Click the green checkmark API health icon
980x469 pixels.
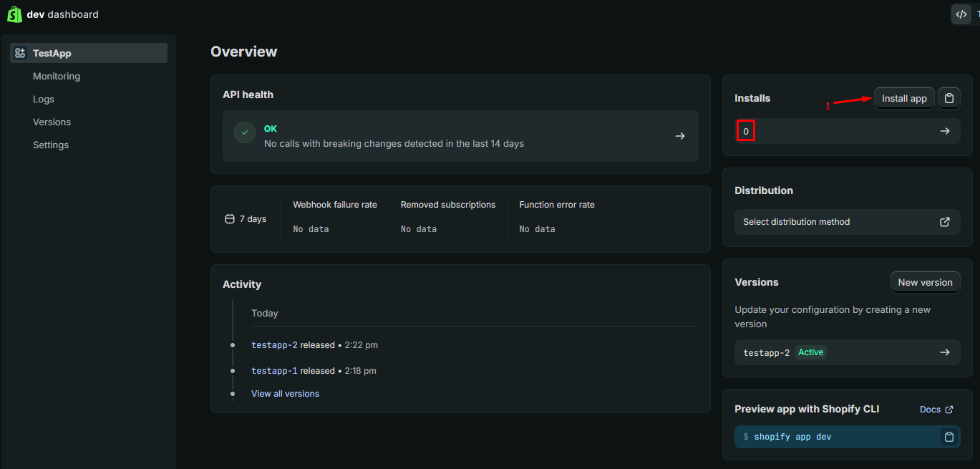(x=245, y=133)
